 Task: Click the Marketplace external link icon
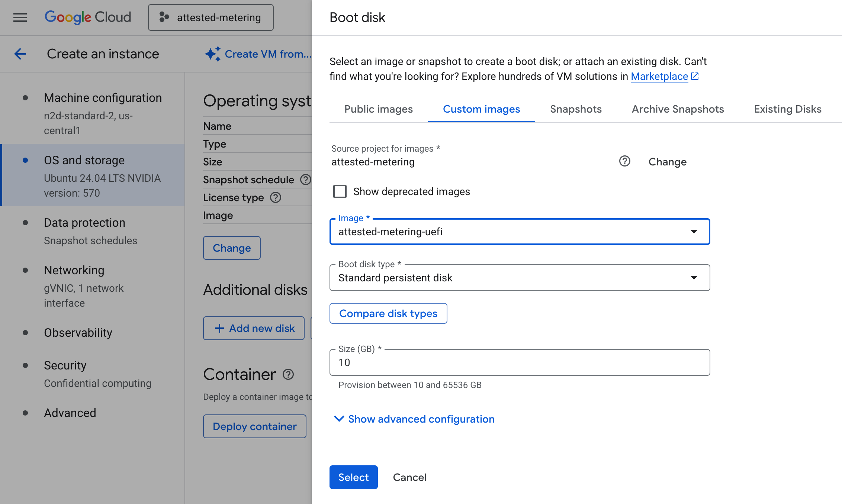click(x=695, y=76)
